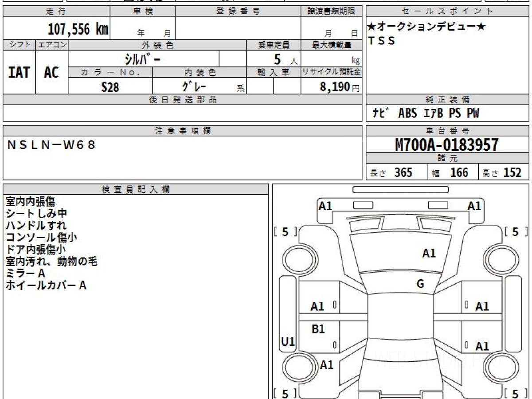
Task: Click the 外装色 header
Action: point(157,45)
